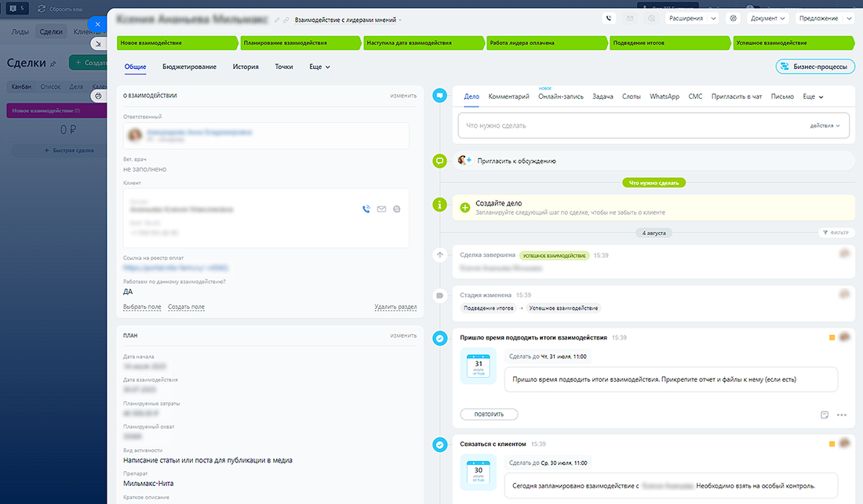Switch to the Бюджетирование tab
Image resolution: width=863 pixels, height=504 pixels.
[x=189, y=67]
